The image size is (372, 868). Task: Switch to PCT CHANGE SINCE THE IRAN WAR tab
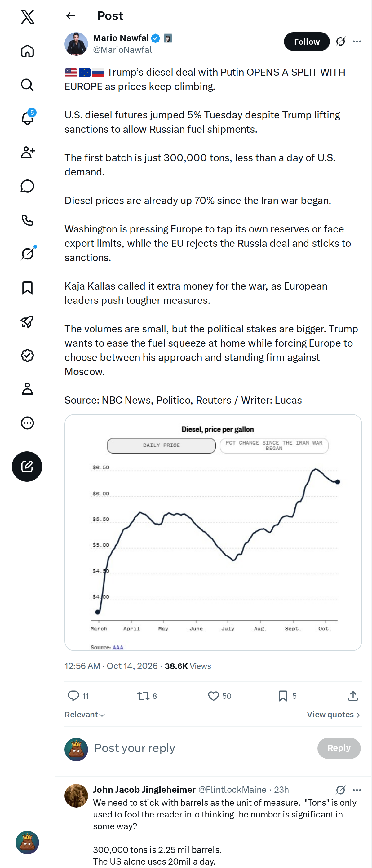click(x=274, y=445)
